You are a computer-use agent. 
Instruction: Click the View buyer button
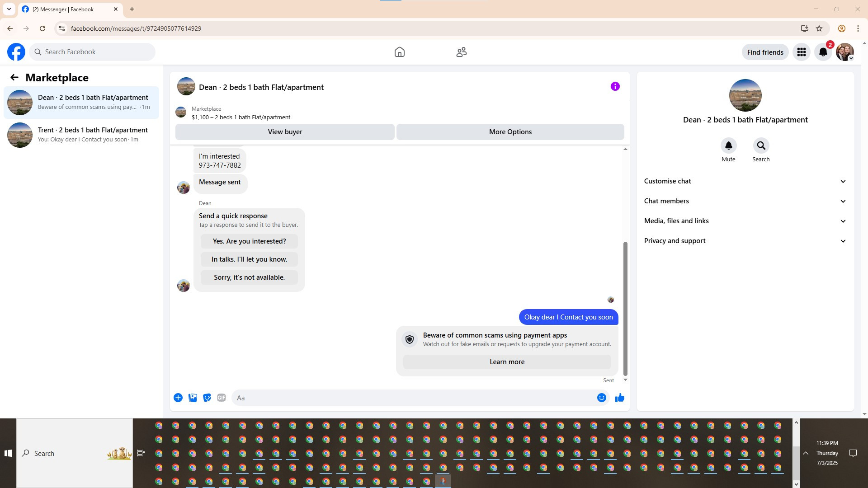(285, 132)
